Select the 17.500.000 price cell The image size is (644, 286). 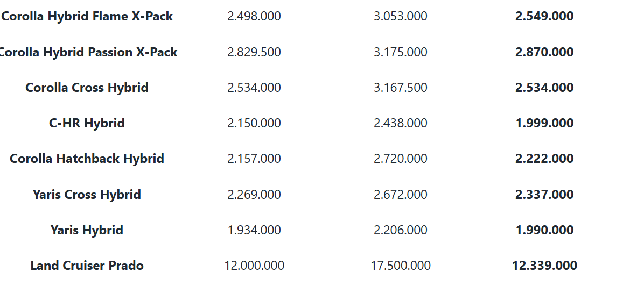pos(401,266)
